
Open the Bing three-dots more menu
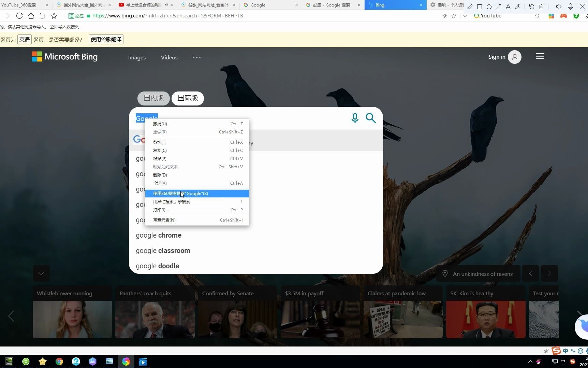click(x=197, y=57)
